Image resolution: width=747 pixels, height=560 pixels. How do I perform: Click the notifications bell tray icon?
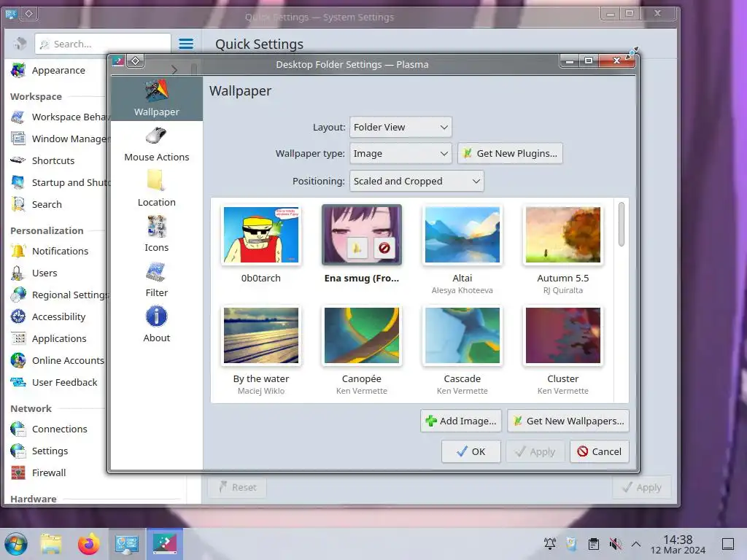pos(550,544)
